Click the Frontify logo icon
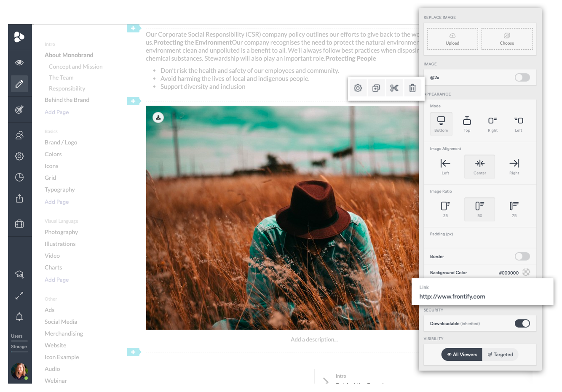The image size is (562, 392). (x=19, y=37)
